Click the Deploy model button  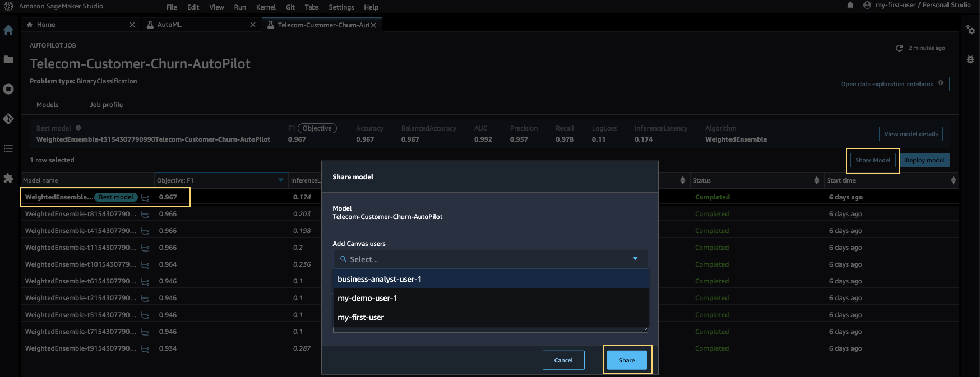coord(924,160)
